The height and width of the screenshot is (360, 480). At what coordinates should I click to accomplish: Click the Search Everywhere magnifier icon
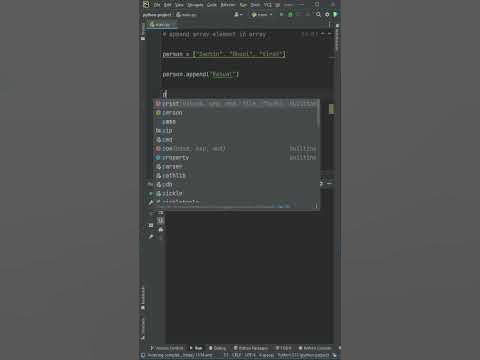tap(318, 15)
